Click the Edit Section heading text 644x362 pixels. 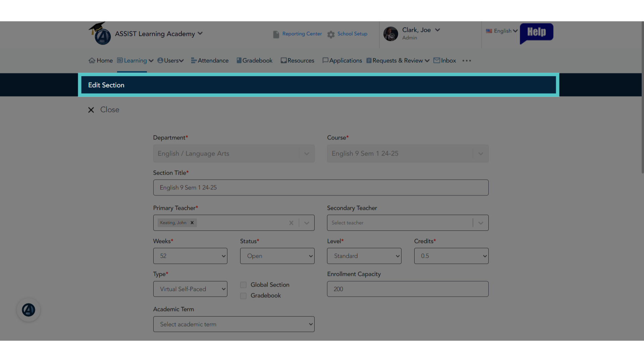(106, 85)
